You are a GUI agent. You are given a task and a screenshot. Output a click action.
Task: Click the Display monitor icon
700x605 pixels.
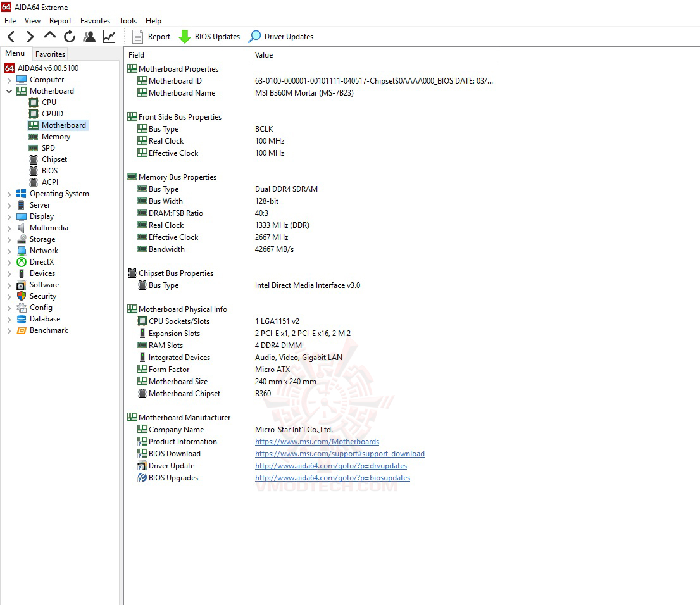(22, 216)
